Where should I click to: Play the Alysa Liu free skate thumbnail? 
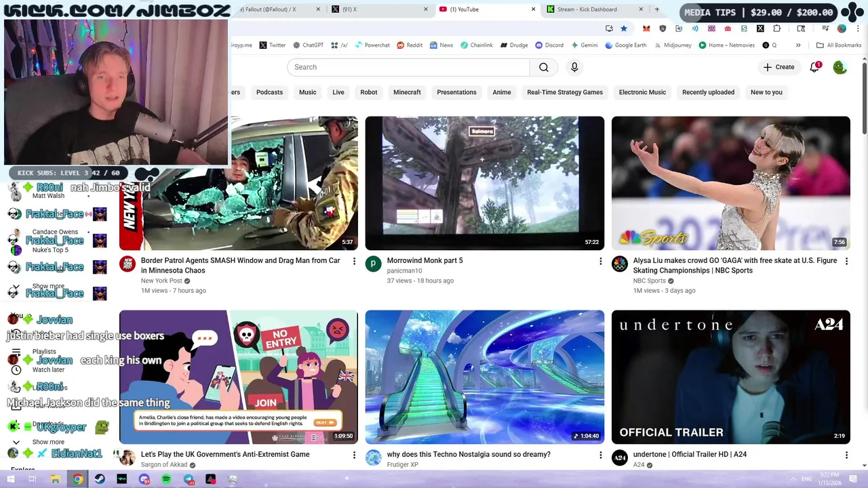pyautogui.click(x=730, y=183)
